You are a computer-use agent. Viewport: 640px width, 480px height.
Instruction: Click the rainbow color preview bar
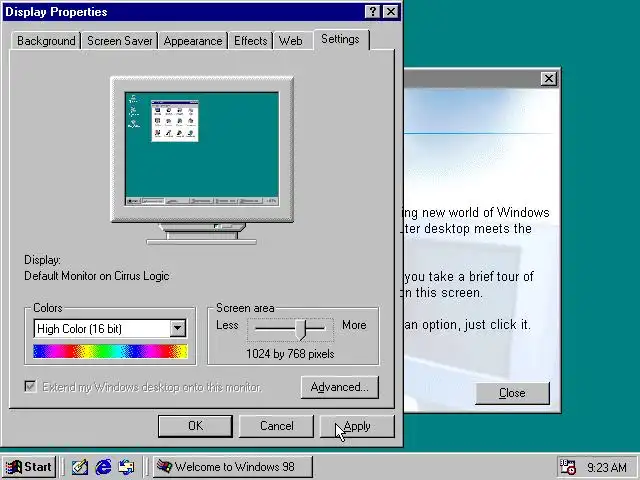coord(110,351)
